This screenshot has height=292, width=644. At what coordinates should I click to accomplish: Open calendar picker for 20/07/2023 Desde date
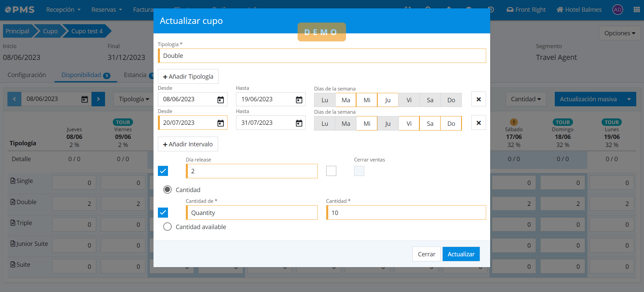[221, 123]
